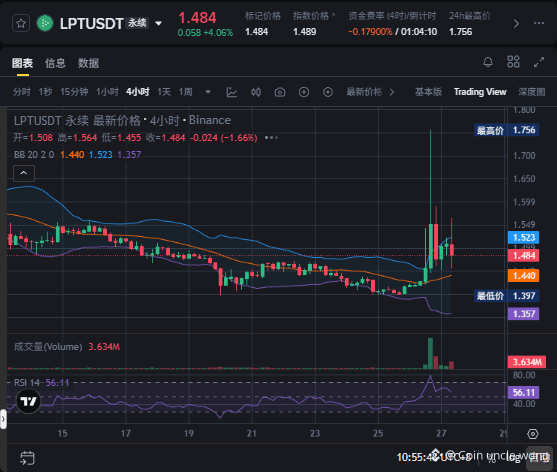Click the BB 20 2 0 indicator label

[x=34, y=154]
